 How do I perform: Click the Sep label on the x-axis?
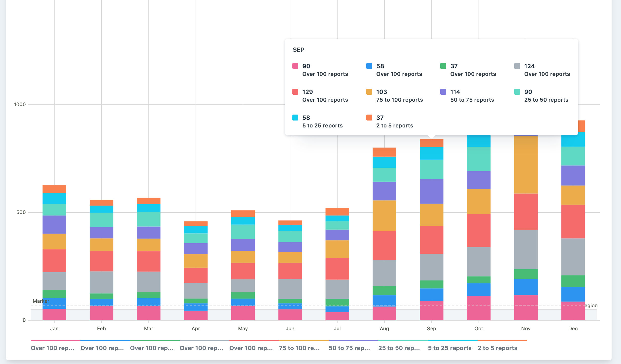tap(431, 329)
